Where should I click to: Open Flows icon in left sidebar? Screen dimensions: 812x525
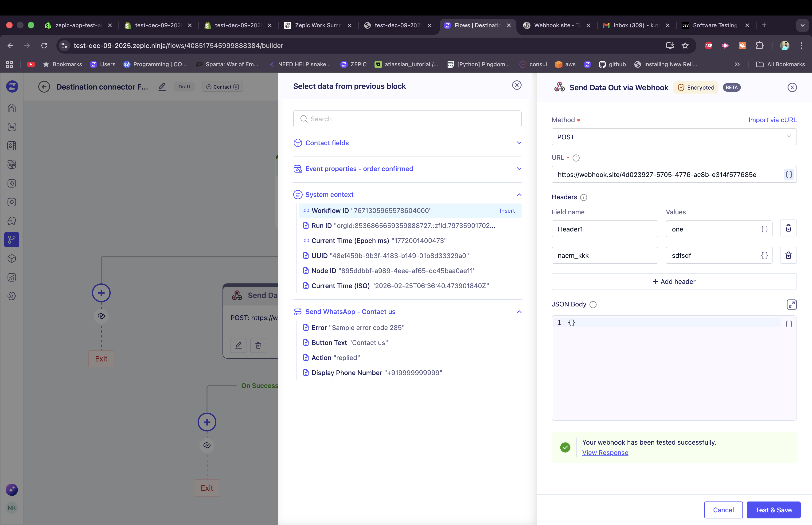12,240
